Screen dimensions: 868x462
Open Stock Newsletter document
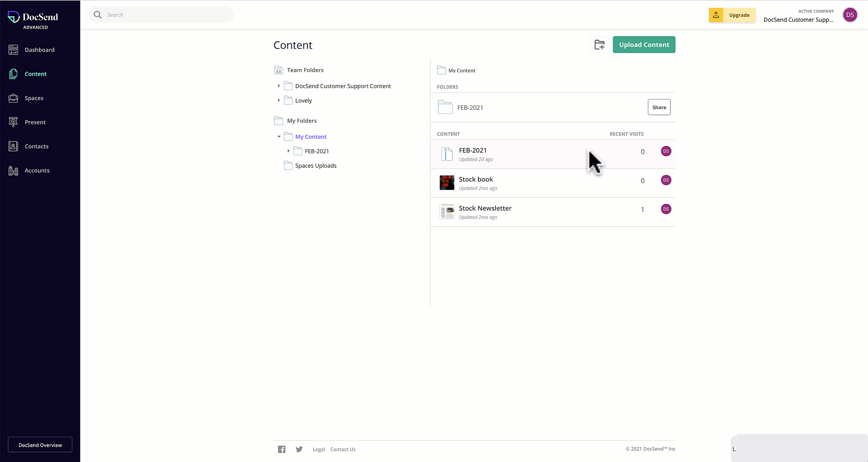(485, 208)
